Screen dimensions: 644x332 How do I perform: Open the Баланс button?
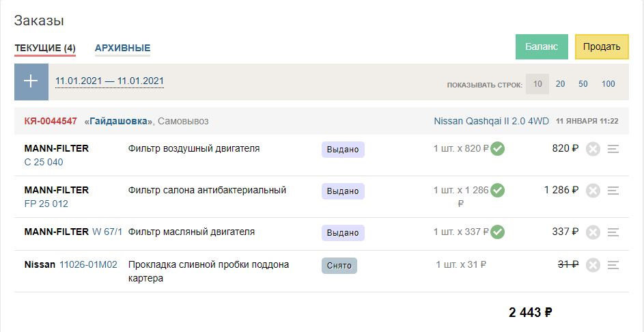[x=542, y=47]
